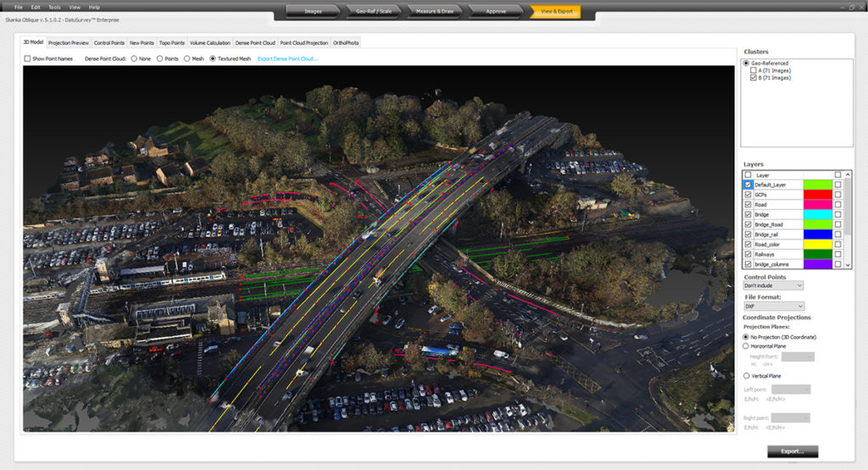Toggle the select-all checkbox beside Layer header
868x470 pixels.
tap(748, 174)
